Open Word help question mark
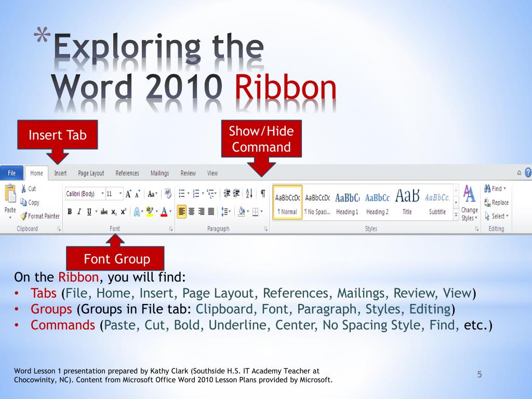This screenshot has width=532, height=399. pyautogui.click(x=528, y=172)
